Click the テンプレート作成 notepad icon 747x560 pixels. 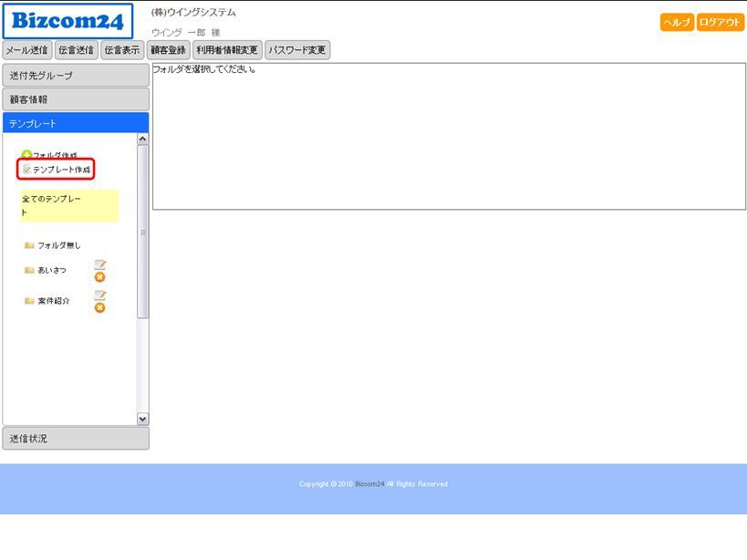(x=26, y=170)
